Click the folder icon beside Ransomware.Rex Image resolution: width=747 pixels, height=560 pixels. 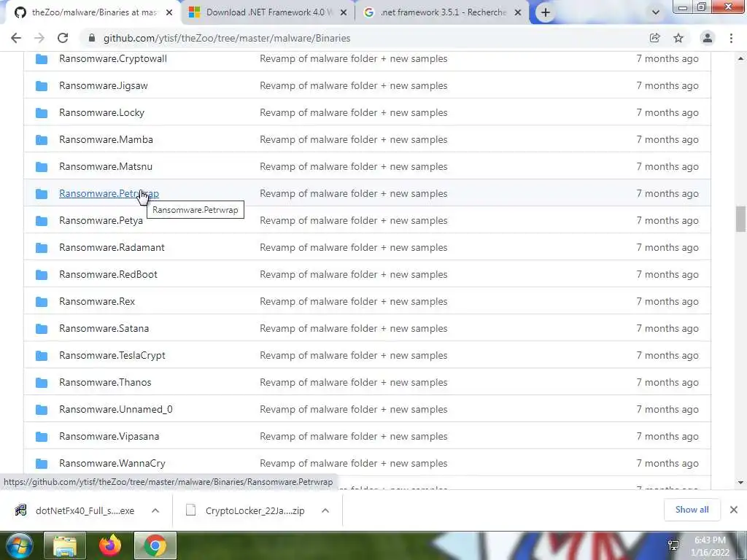tap(42, 302)
